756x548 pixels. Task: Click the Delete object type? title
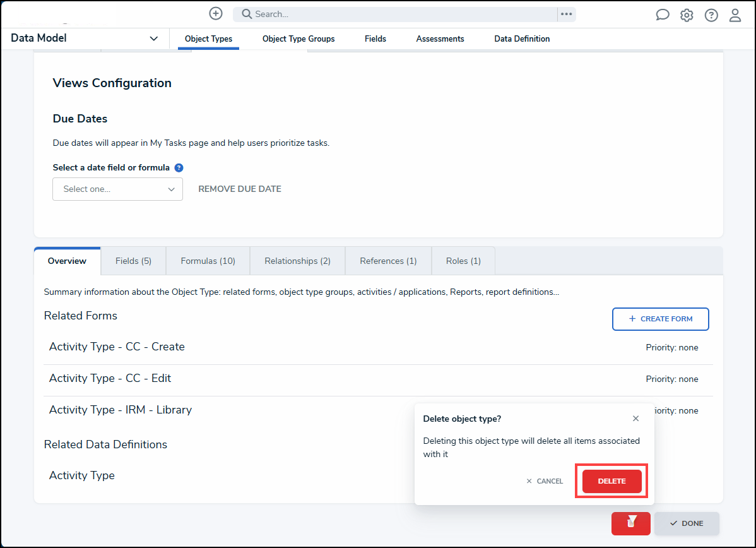point(462,419)
